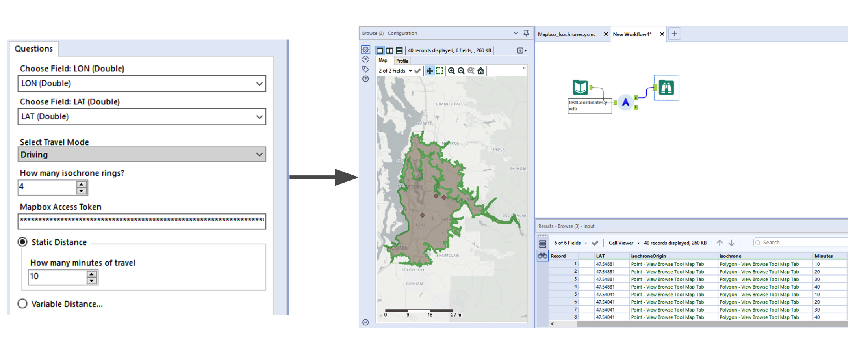This screenshot has width=868, height=347.
Task: Click first Polygon - View Browse Tool Map Tab link
Action: pyautogui.click(x=759, y=264)
